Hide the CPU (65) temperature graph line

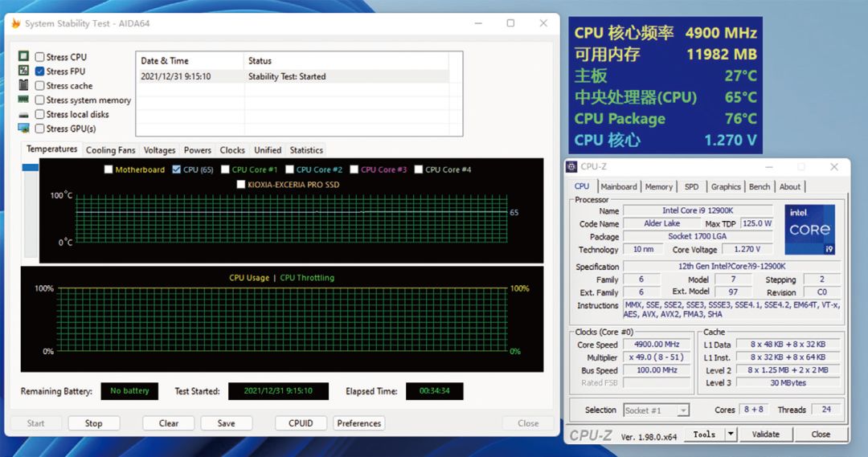pos(177,169)
